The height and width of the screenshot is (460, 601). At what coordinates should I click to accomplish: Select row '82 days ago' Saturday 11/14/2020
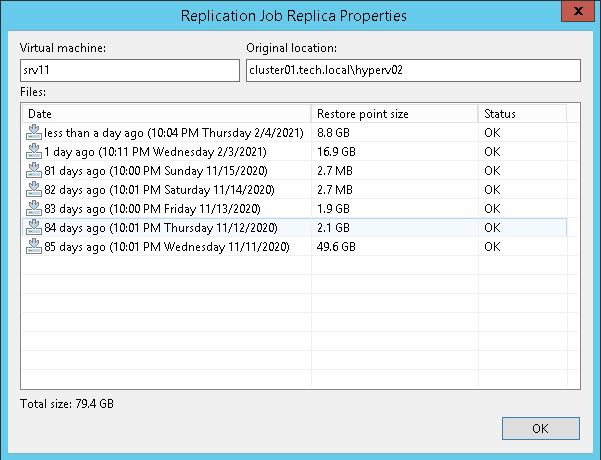click(x=294, y=189)
